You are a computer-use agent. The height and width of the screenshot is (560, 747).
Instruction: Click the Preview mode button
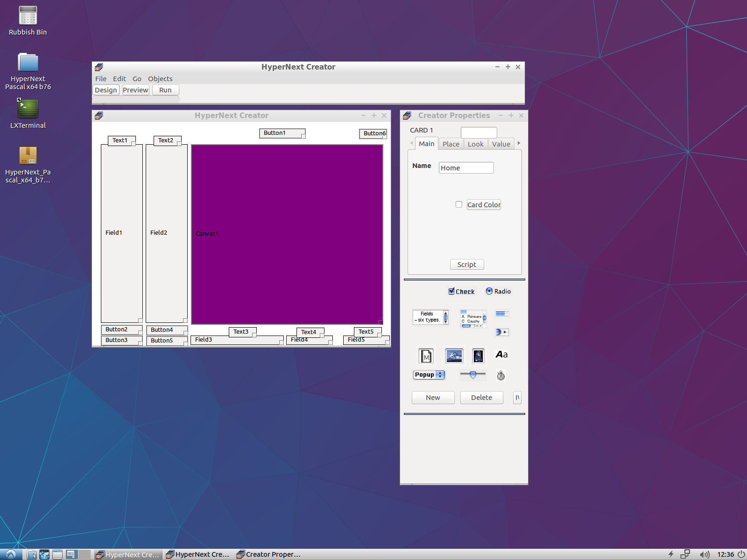pyautogui.click(x=135, y=90)
